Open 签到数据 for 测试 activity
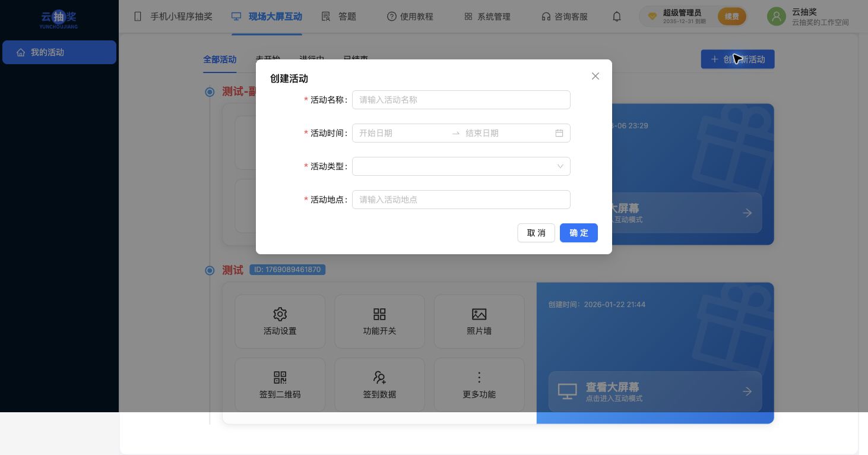 (379, 385)
